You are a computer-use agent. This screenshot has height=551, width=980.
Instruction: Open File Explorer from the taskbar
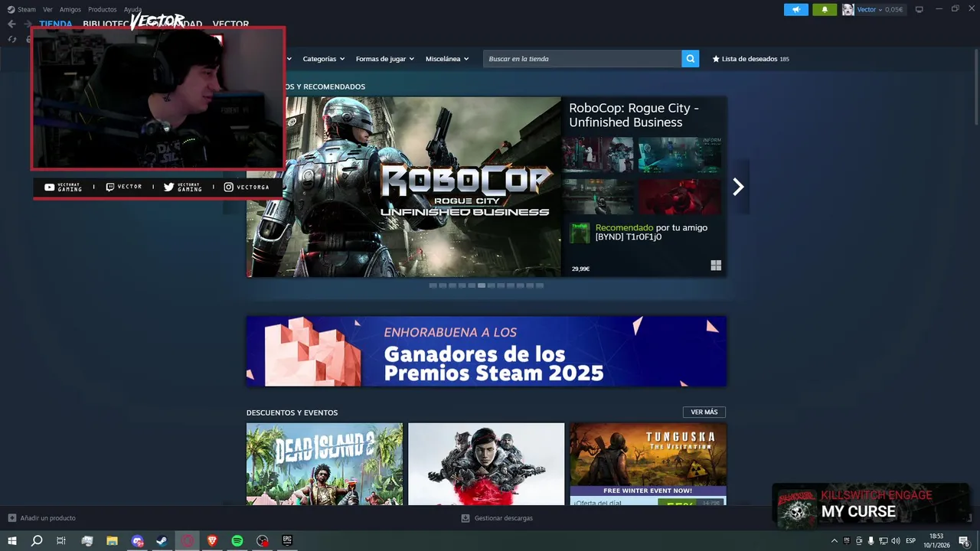coord(112,541)
